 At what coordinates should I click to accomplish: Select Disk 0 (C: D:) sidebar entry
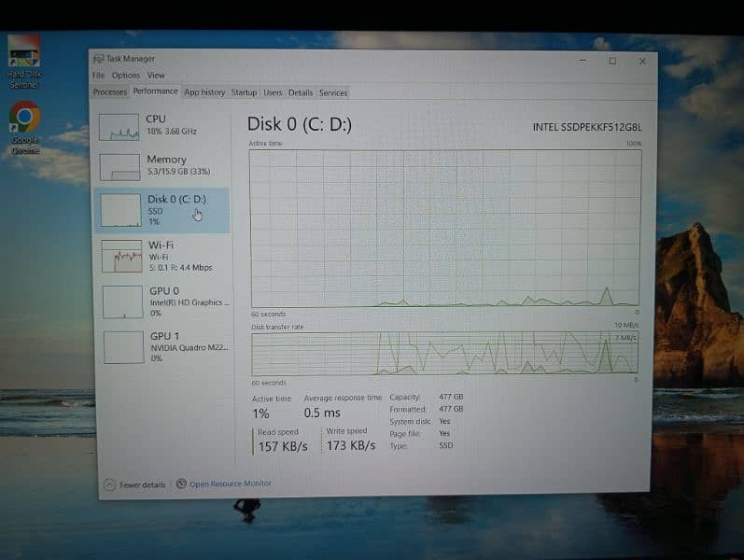[161, 210]
